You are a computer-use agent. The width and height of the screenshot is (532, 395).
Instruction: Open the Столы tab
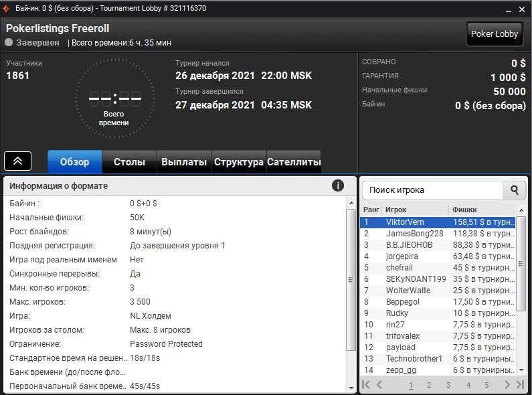[129, 162]
